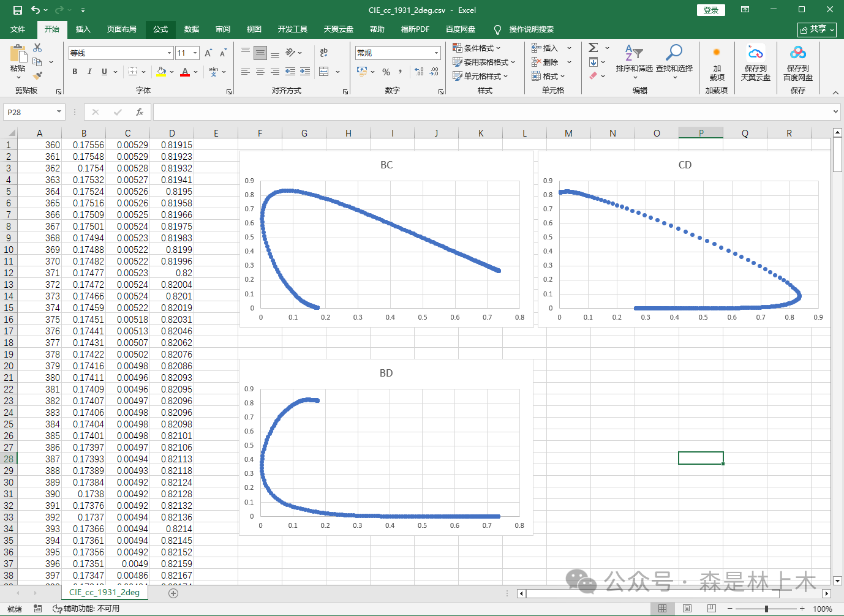Click the Copy icon in clipboard group
Viewport: 844px width, 616px height.
point(37,62)
